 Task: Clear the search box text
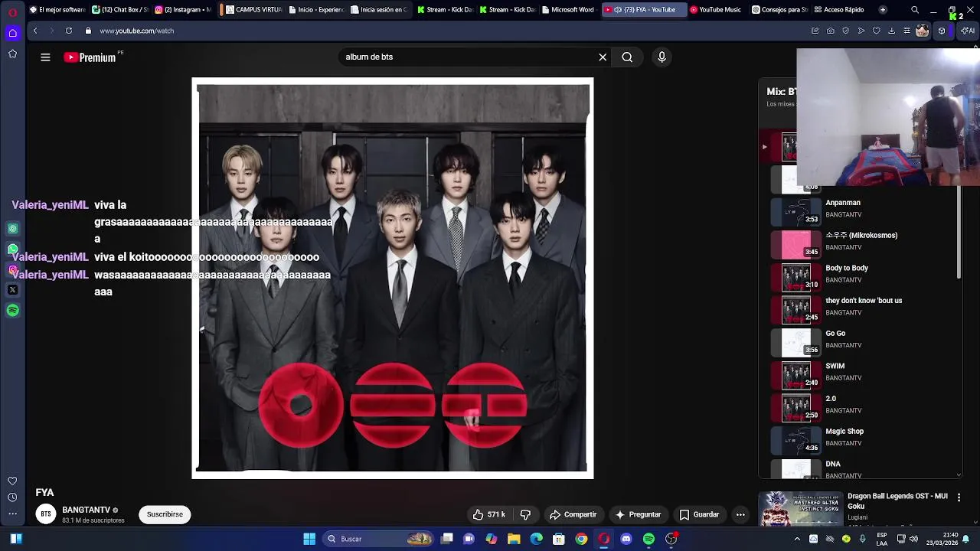[603, 57]
